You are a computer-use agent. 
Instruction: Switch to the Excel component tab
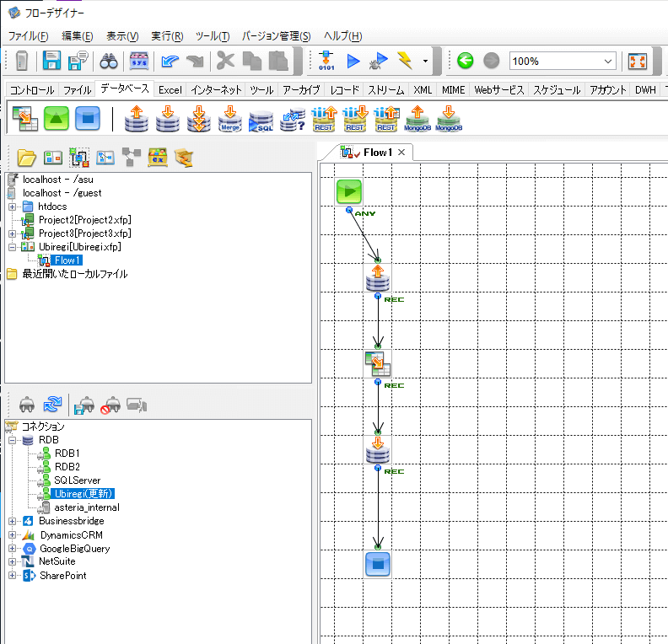pos(170,90)
